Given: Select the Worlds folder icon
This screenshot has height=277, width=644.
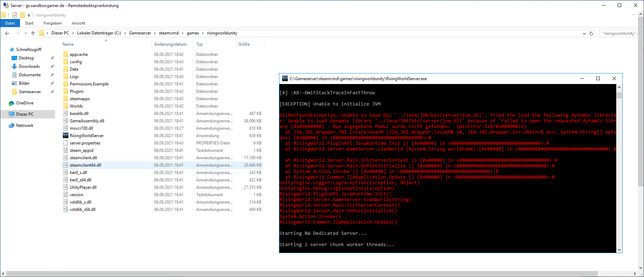Looking at the screenshot, I should pos(66,106).
